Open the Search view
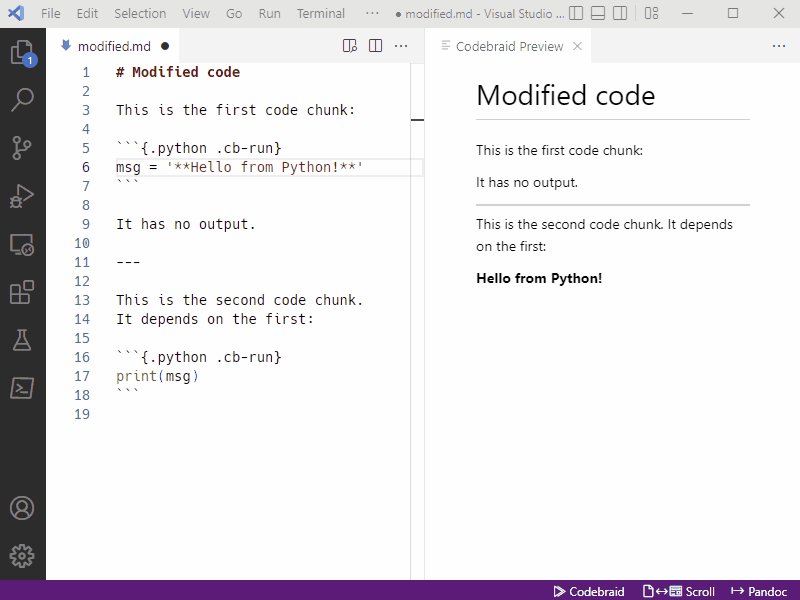The width and height of the screenshot is (800, 600). tap(22, 100)
